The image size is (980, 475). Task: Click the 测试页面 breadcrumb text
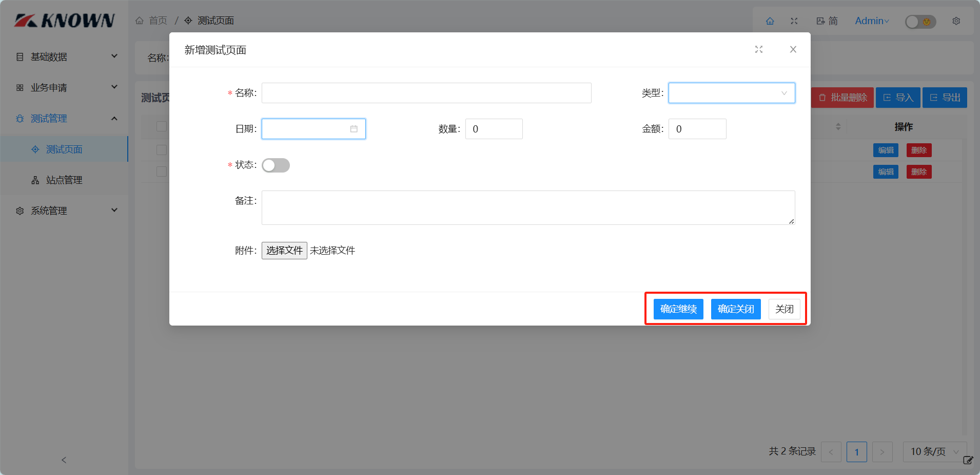pyautogui.click(x=216, y=21)
